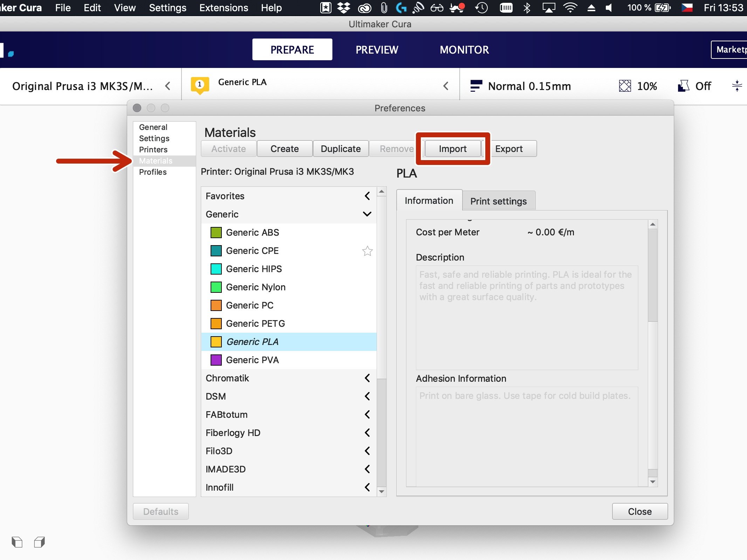The image size is (747, 560).
Task: Select Generic HIPS cyan color swatch
Action: [x=216, y=269]
